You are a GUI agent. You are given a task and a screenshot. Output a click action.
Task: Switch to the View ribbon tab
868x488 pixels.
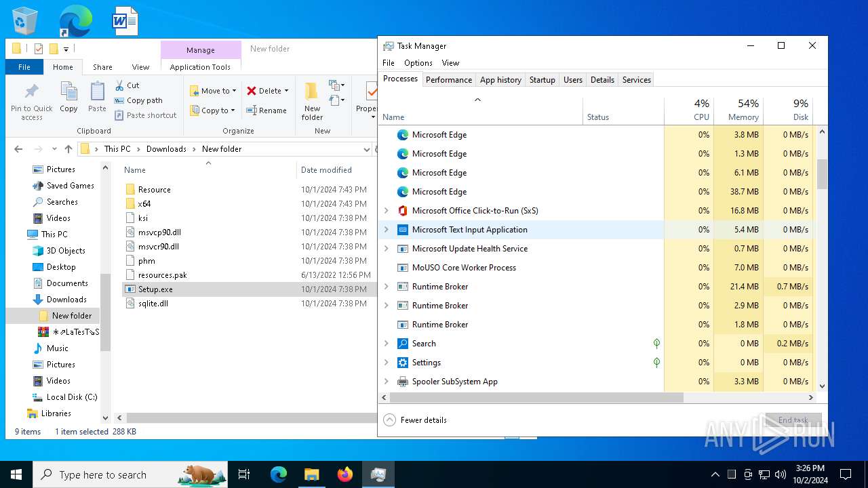coord(140,67)
